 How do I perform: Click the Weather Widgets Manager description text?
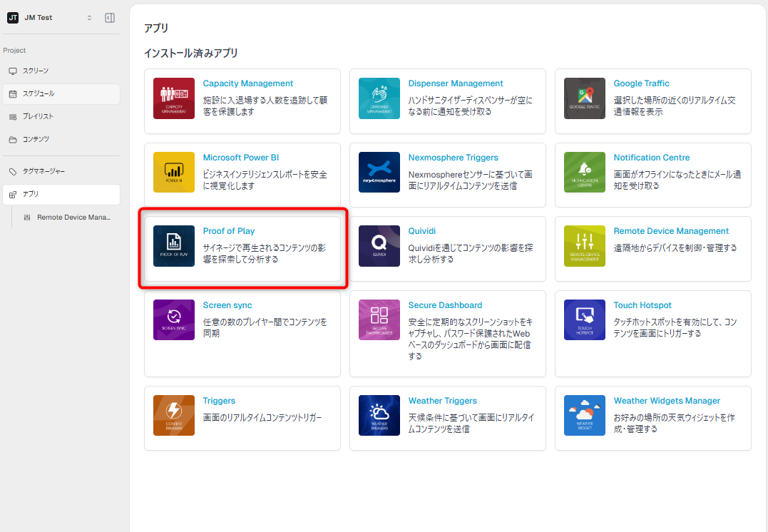pos(674,424)
